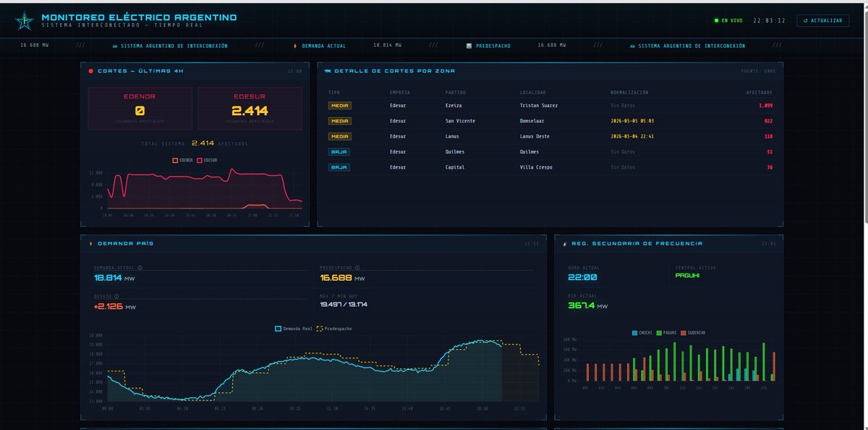Click the star logo in the header
Image resolution: width=868 pixels, height=430 pixels.
point(23,20)
